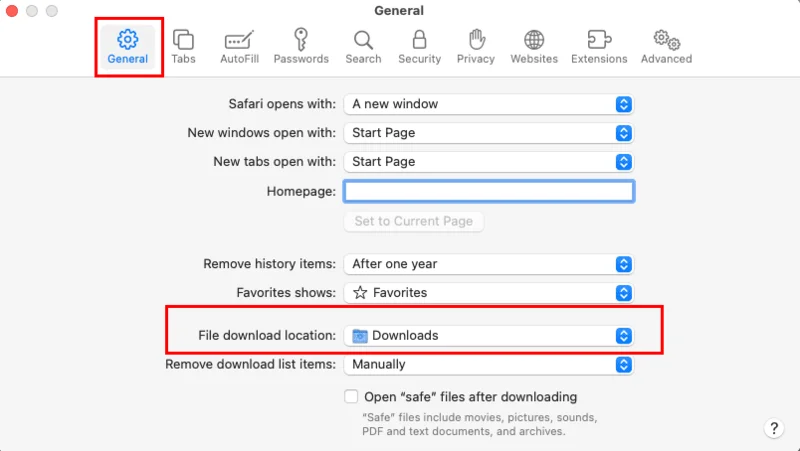This screenshot has width=800, height=451.
Task: Open the Favorites shows dropdown
Action: click(488, 293)
